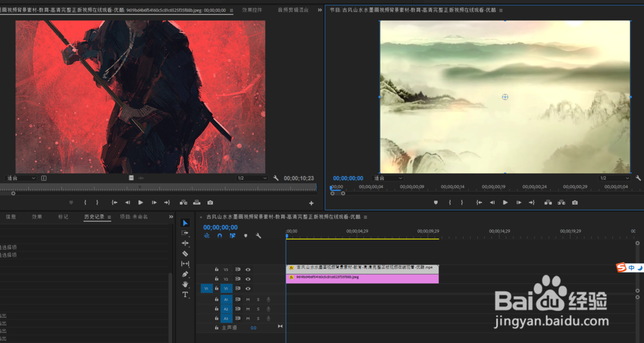Select the Ripple Edit tool
This screenshot has height=343, width=644.
pyautogui.click(x=185, y=243)
